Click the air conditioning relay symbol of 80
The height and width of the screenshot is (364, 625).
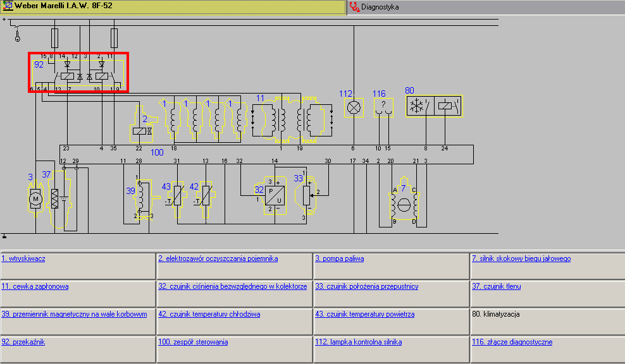click(x=448, y=106)
